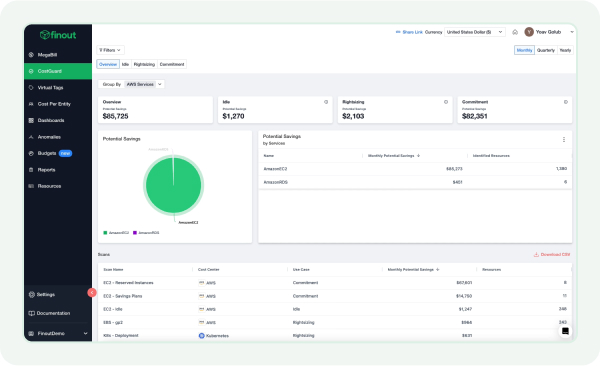Collapse the sidebar with the red arrow button
This screenshot has height=366, width=600.
[92, 292]
